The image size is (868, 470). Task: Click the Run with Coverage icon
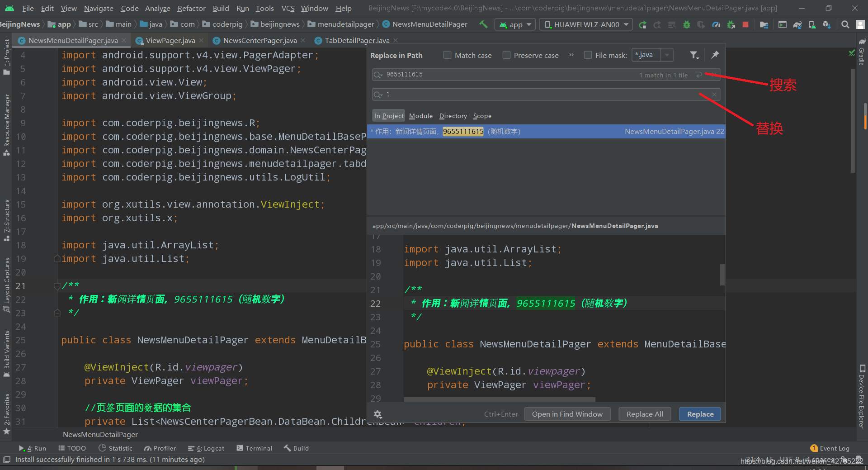tap(701, 24)
